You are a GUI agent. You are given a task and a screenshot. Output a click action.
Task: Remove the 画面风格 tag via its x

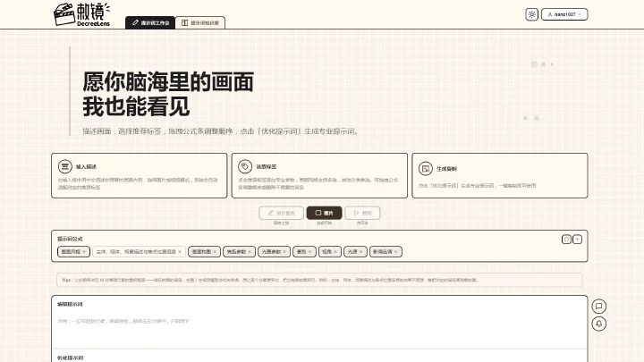(84, 251)
